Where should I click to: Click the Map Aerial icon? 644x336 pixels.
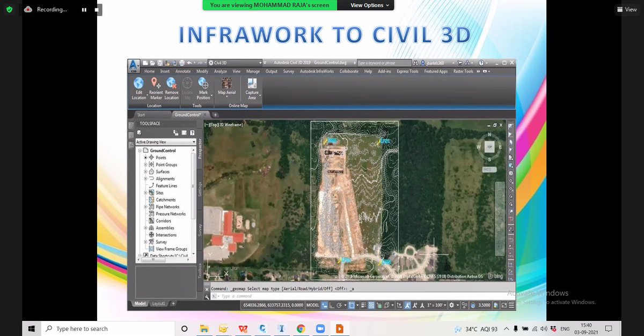click(226, 83)
